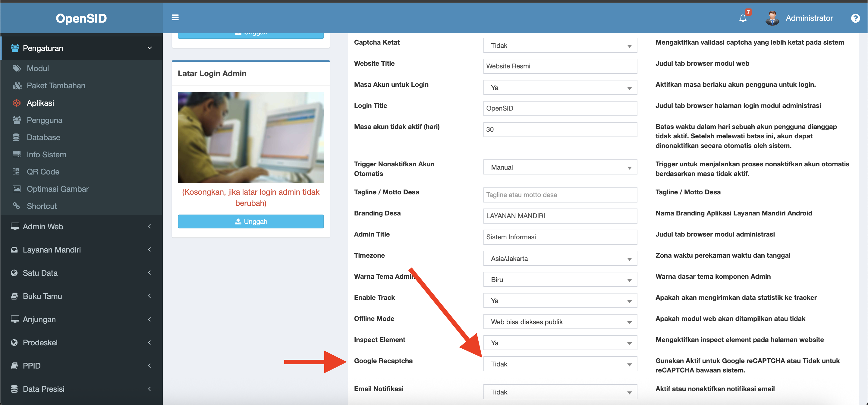
Task: Open the Timezone Asia/Jakarta dropdown
Action: [x=560, y=259]
